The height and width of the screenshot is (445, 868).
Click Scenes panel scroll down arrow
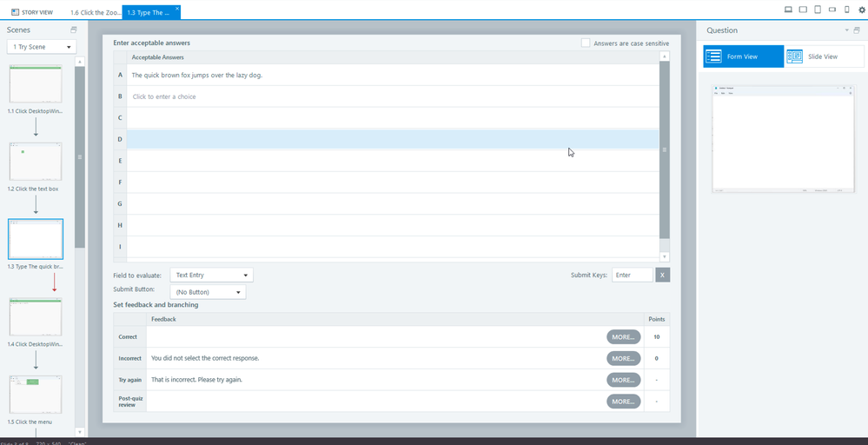point(80,432)
